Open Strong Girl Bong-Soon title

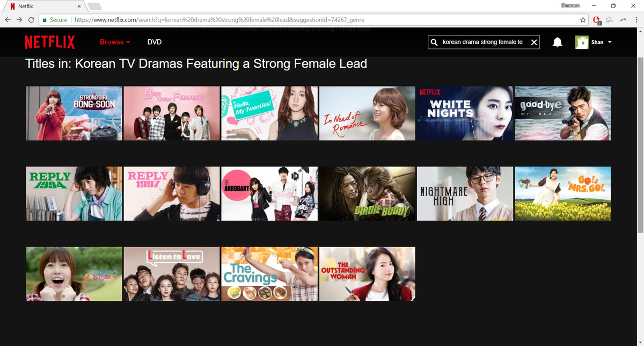point(74,113)
